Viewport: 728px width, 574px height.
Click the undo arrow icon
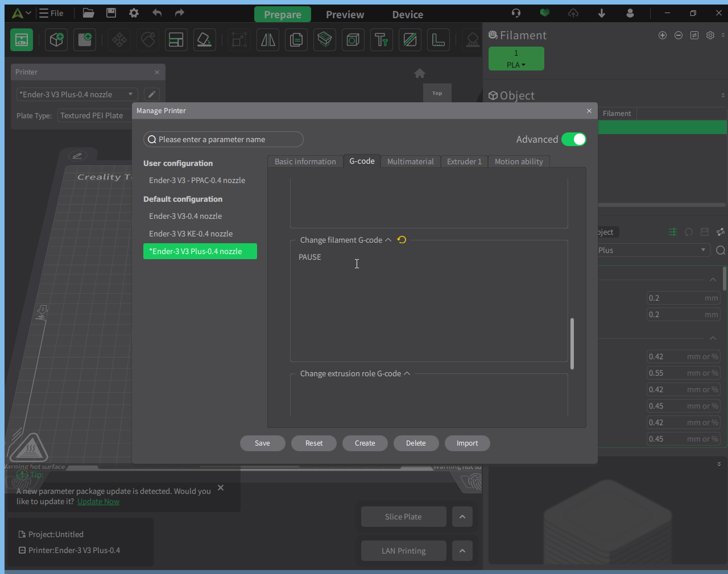(157, 13)
